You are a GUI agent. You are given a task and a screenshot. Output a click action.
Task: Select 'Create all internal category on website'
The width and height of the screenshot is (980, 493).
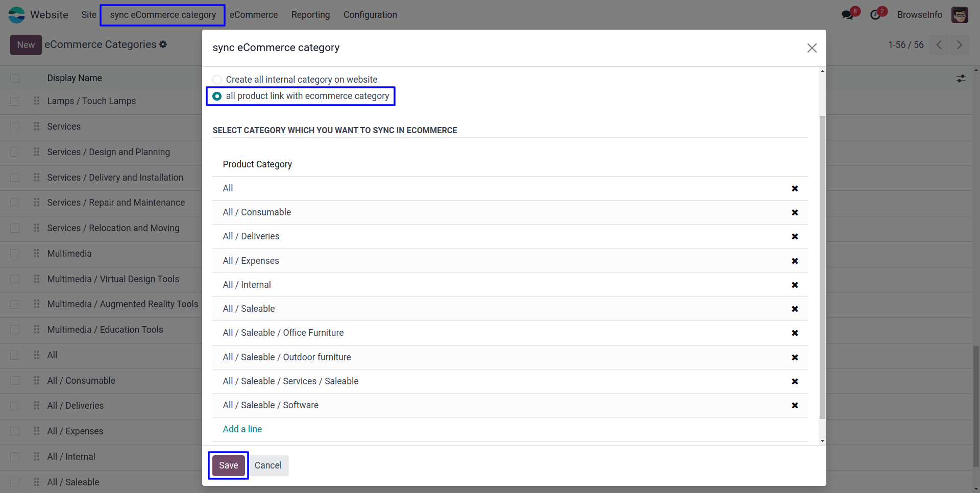[x=217, y=80]
